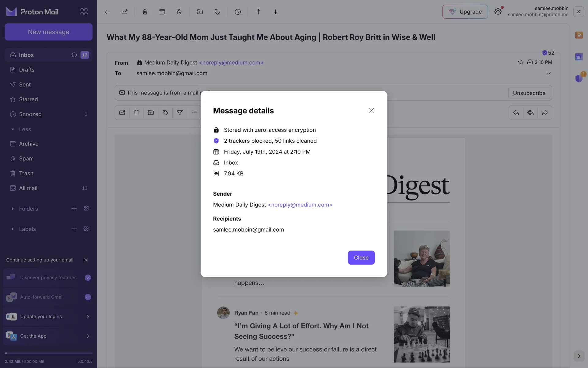
Task: Toggle the Discover privacy features checkmark
Action: point(88,278)
